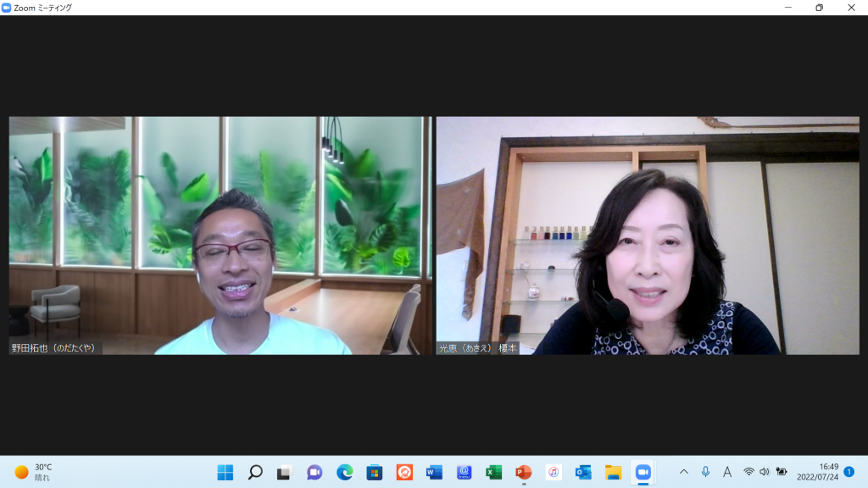The height and width of the screenshot is (488, 868).
Task: Open Excel from the taskbar
Action: [x=493, y=472]
